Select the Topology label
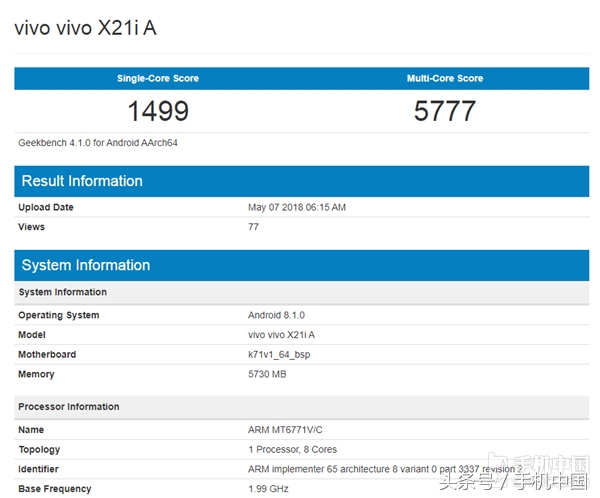The image size is (600, 498). (39, 449)
